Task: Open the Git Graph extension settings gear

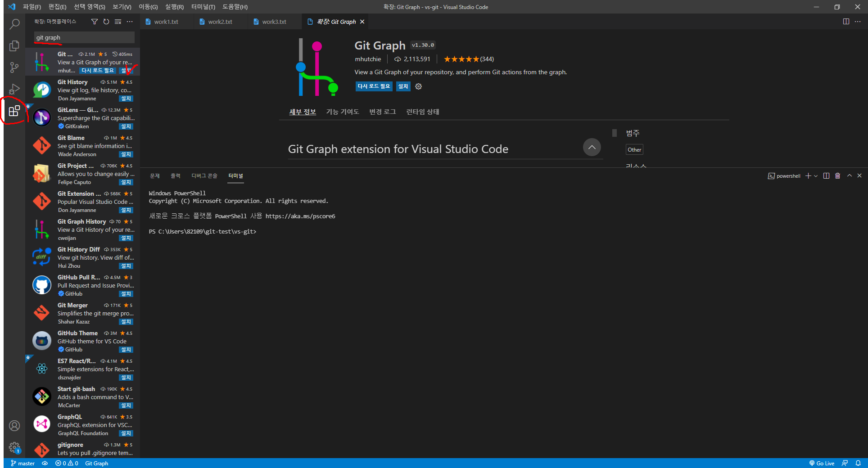Action: click(x=418, y=86)
